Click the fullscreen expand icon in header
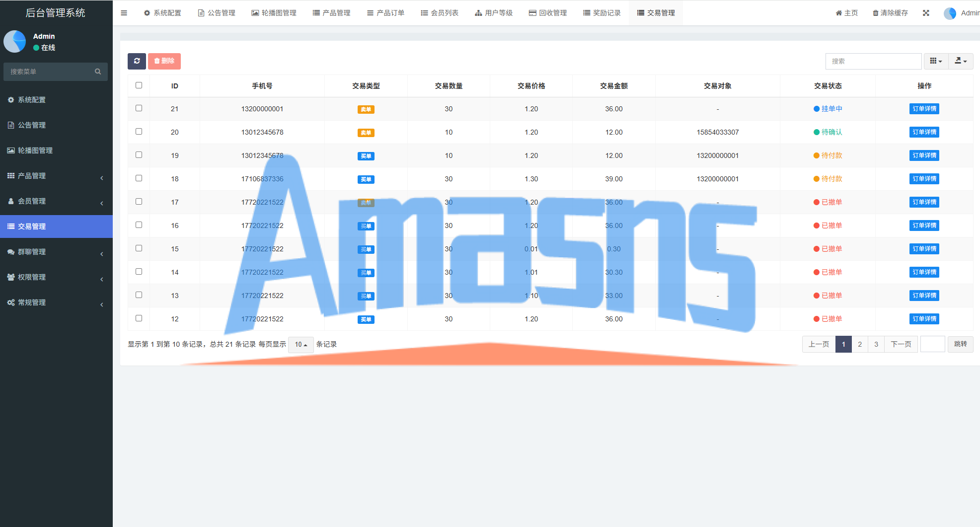The height and width of the screenshot is (527, 980). point(926,13)
